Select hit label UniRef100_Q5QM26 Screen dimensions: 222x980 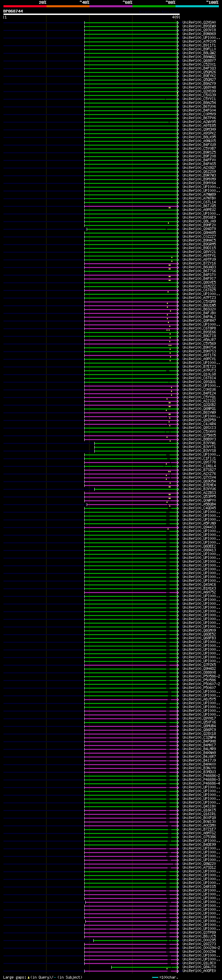199,72
